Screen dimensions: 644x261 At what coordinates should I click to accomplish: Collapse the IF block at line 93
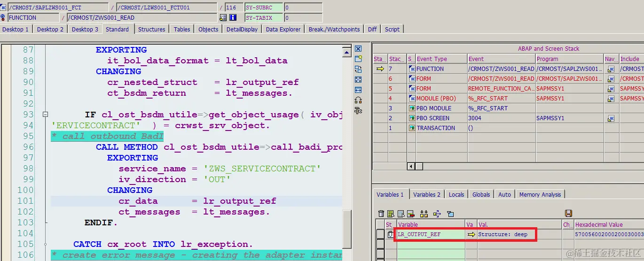pos(46,114)
